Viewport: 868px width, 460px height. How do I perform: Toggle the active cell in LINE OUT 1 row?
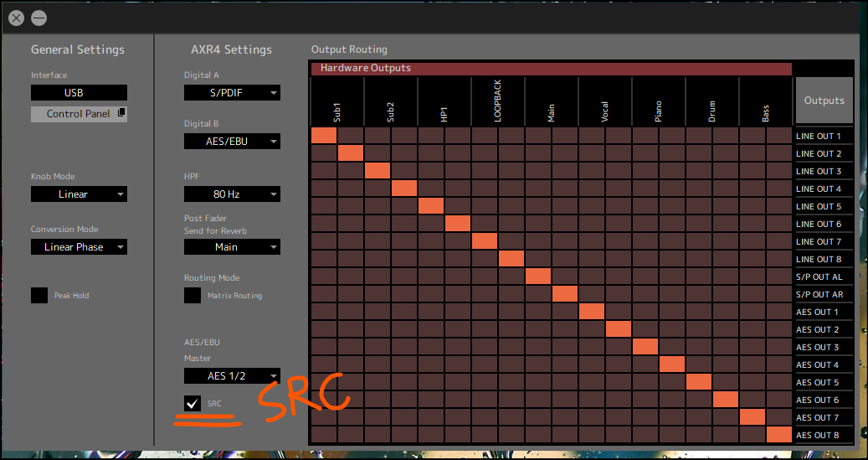pyautogui.click(x=324, y=136)
